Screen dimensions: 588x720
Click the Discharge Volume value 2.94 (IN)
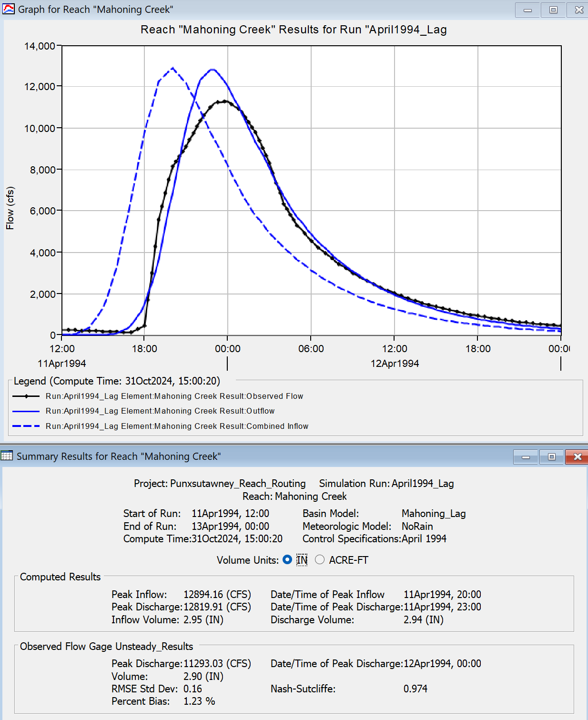[424, 619]
